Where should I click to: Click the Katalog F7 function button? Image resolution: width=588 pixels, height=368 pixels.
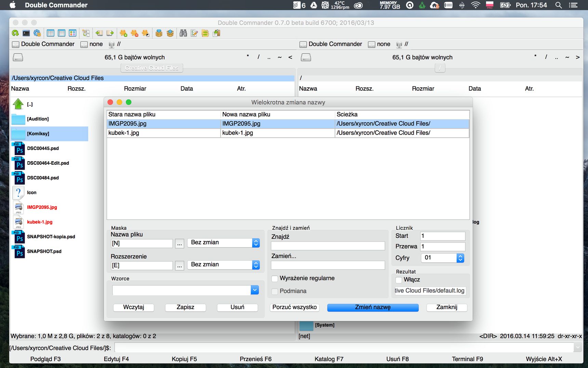329,359
